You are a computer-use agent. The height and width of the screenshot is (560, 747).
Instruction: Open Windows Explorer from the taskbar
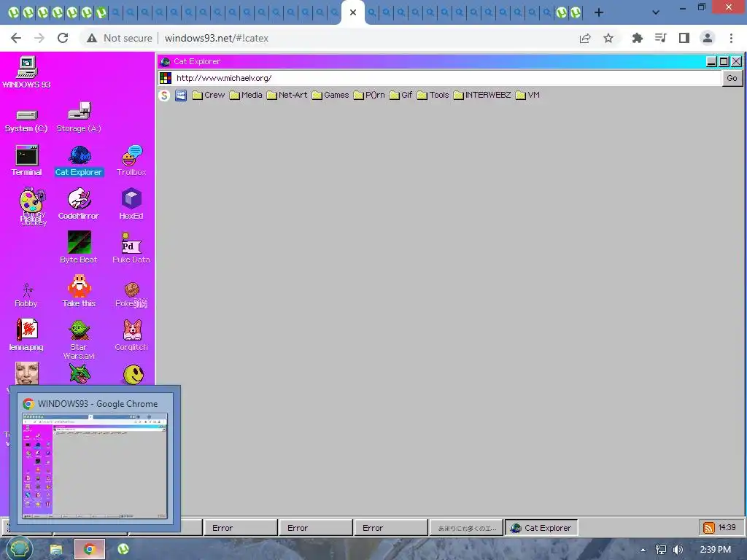(x=56, y=550)
